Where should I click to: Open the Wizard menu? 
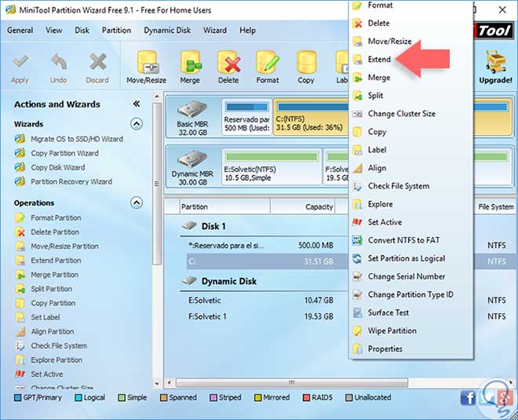point(215,31)
